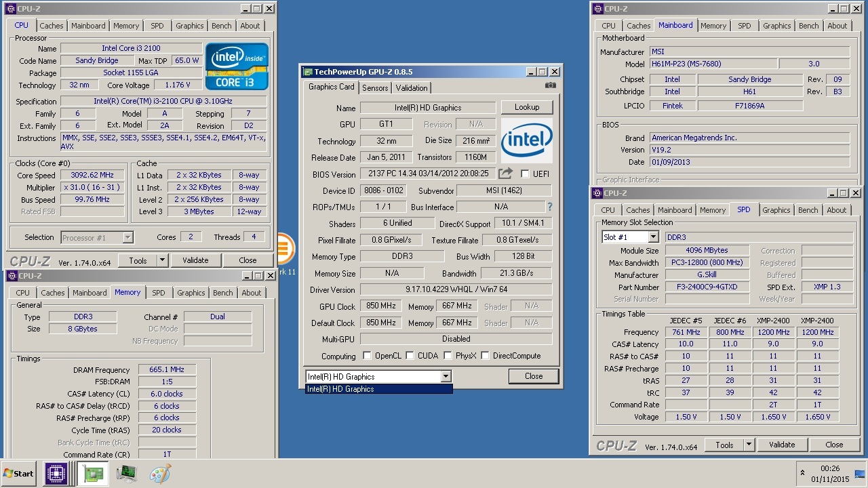Image resolution: width=868 pixels, height=488 pixels.
Task: Click the tray flag notification icon
Action: pos(860,473)
